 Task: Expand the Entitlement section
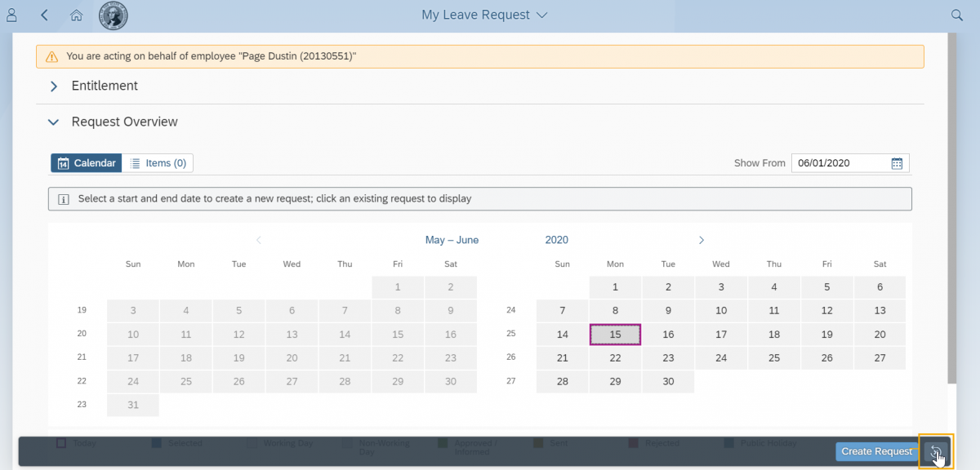[x=54, y=86]
